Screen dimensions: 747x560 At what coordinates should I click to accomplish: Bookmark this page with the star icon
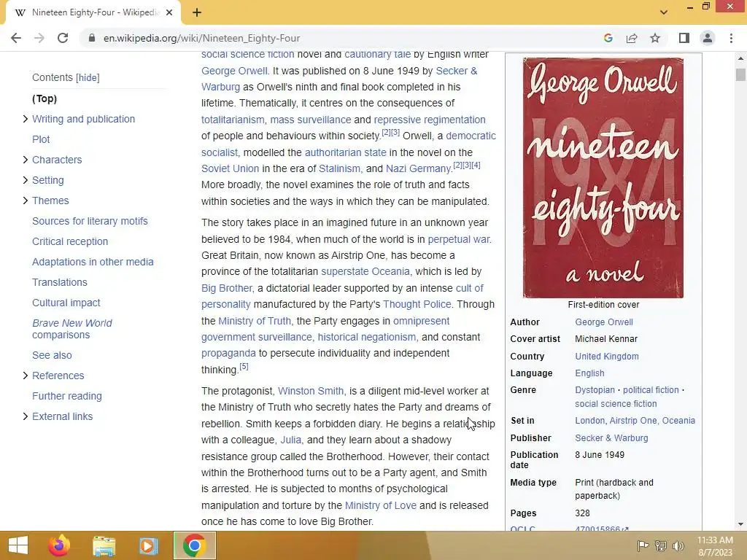655,38
